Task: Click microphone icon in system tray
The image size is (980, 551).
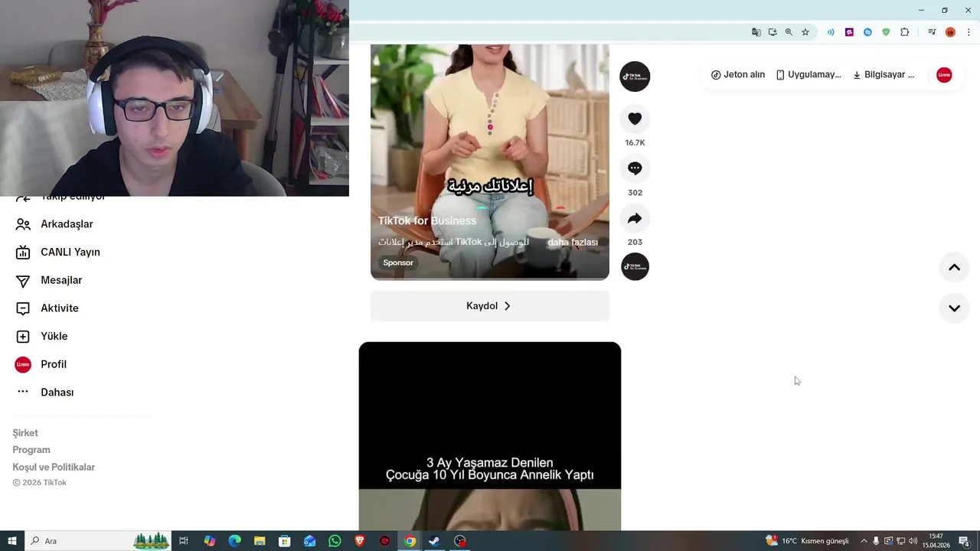Action: click(876, 541)
